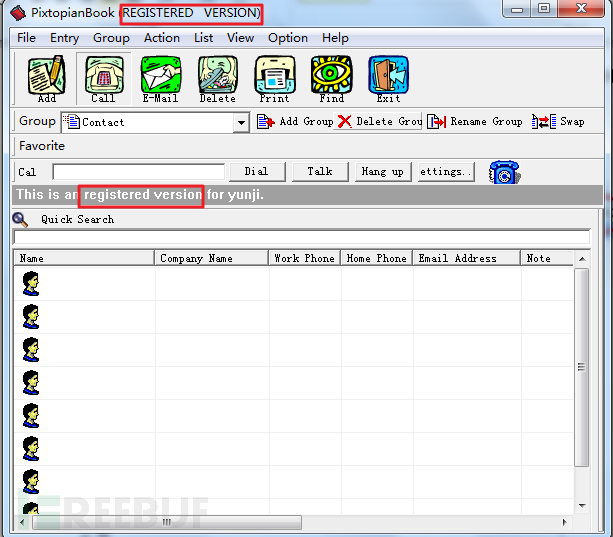
Task: Open the Help menu
Action: [x=335, y=38]
